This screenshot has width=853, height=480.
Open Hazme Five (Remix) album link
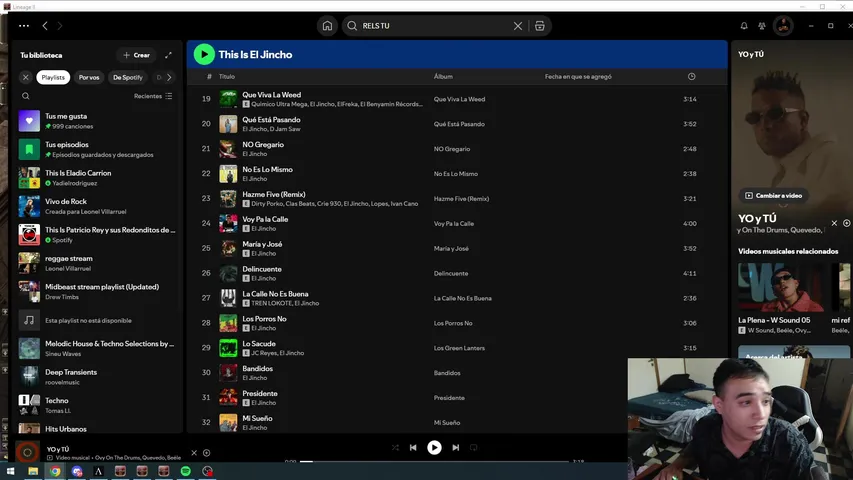[x=461, y=199]
